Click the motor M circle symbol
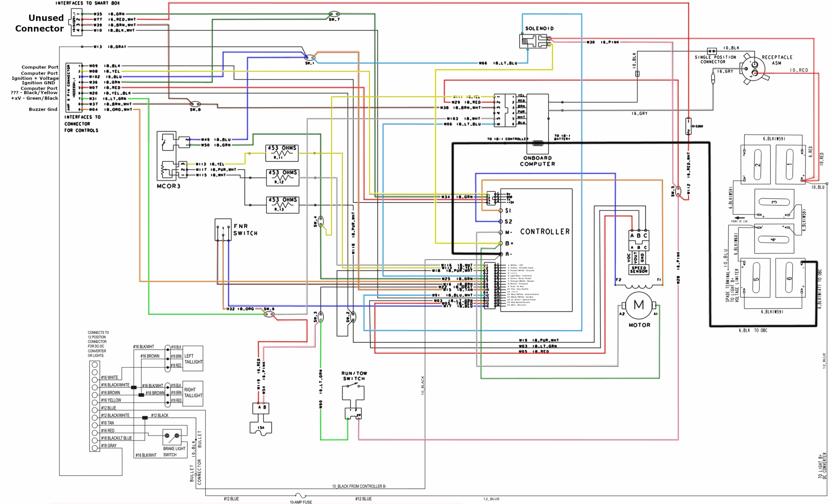Image resolution: width=831 pixels, height=504 pixels. [639, 305]
